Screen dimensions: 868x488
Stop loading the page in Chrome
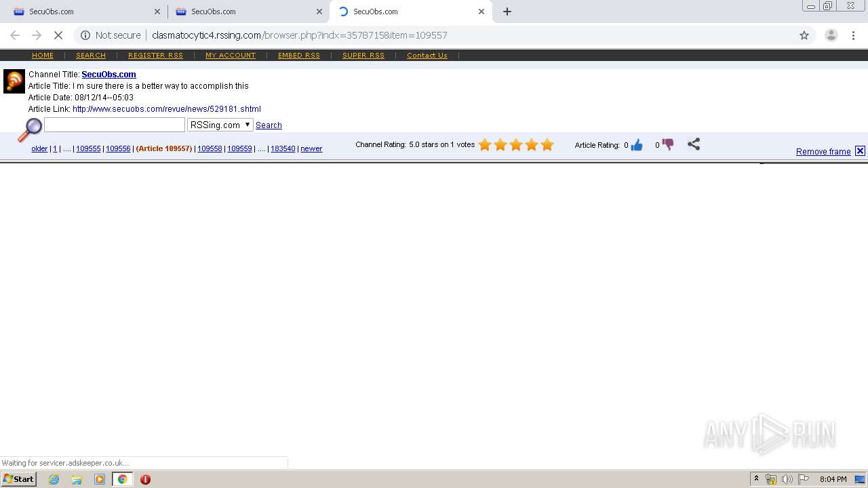coord(58,35)
